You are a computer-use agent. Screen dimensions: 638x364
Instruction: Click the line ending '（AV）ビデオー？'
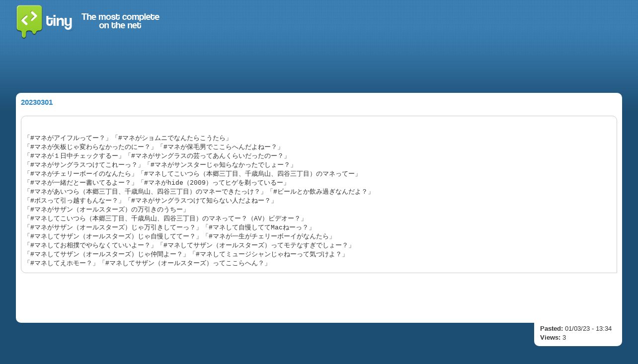coord(165,218)
